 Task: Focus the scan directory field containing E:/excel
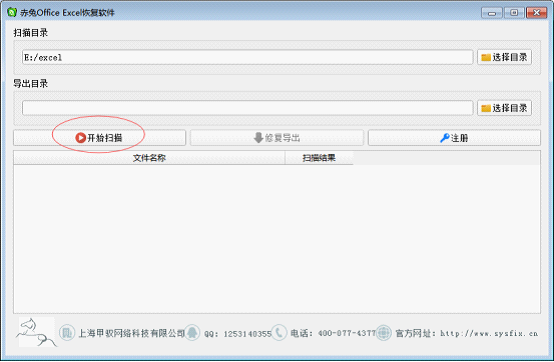247,57
